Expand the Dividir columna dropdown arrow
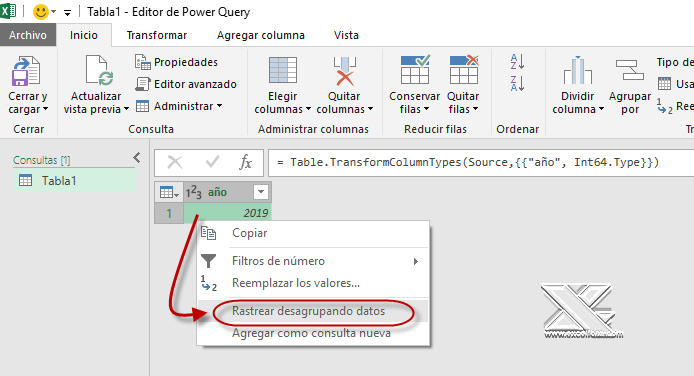694x376 pixels. click(601, 109)
